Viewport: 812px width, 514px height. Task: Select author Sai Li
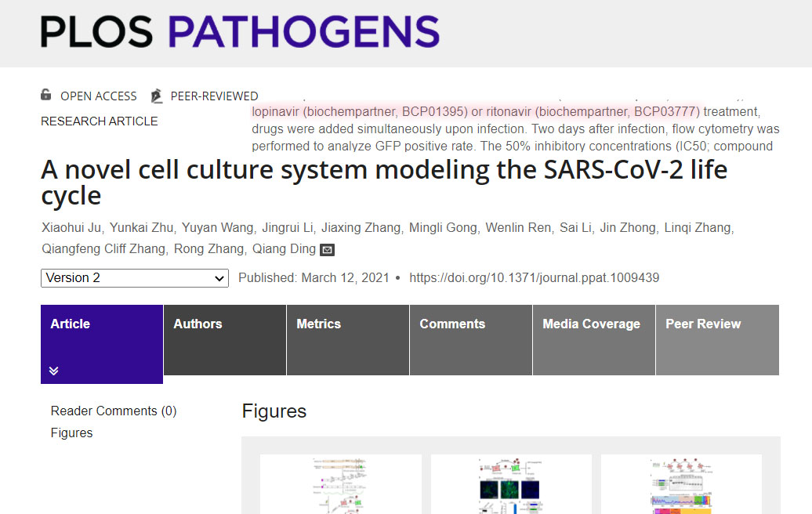tap(575, 228)
